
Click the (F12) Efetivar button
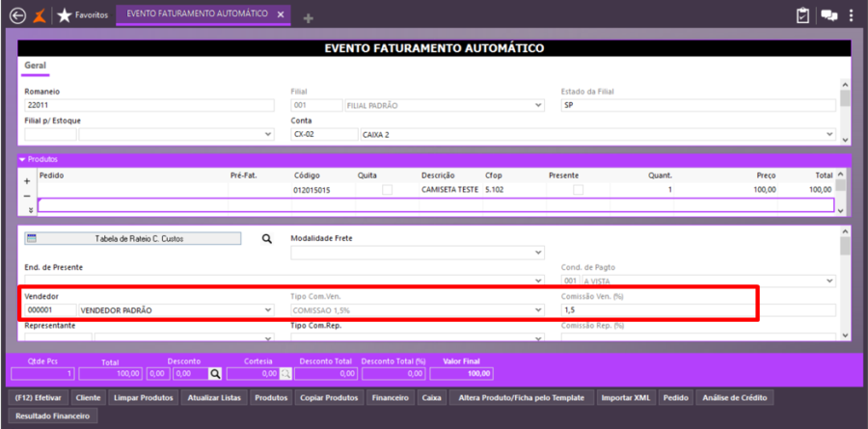tap(39, 398)
